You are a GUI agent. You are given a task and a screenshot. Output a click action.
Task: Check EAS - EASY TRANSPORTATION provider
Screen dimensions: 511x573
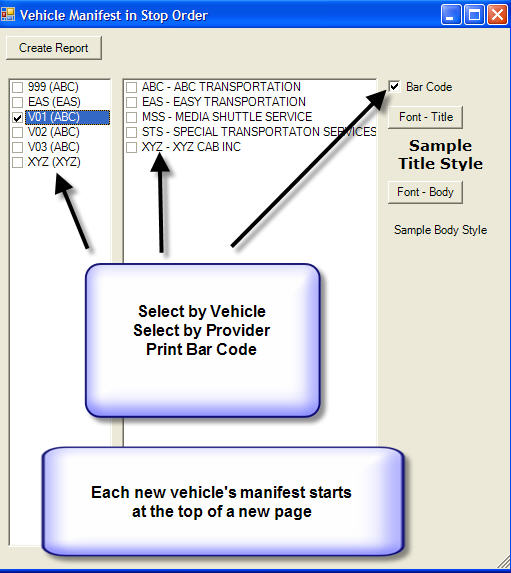pyautogui.click(x=132, y=102)
